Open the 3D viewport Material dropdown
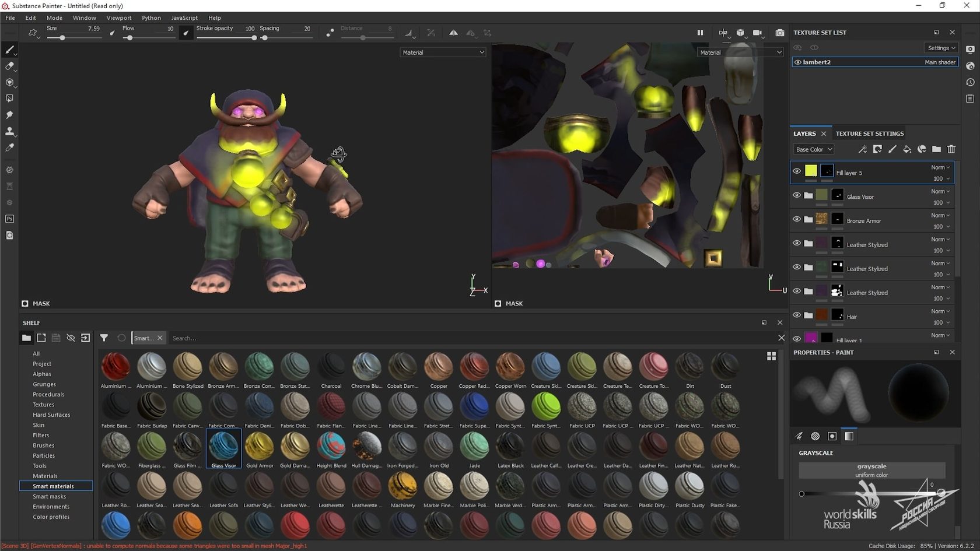The image size is (980, 551). [x=443, y=52]
